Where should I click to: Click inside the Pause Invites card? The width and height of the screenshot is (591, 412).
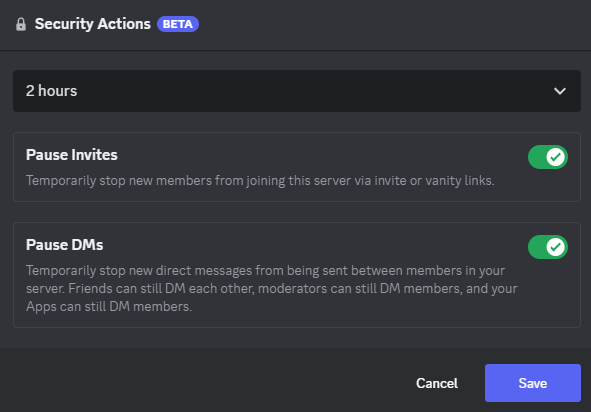coord(297,167)
